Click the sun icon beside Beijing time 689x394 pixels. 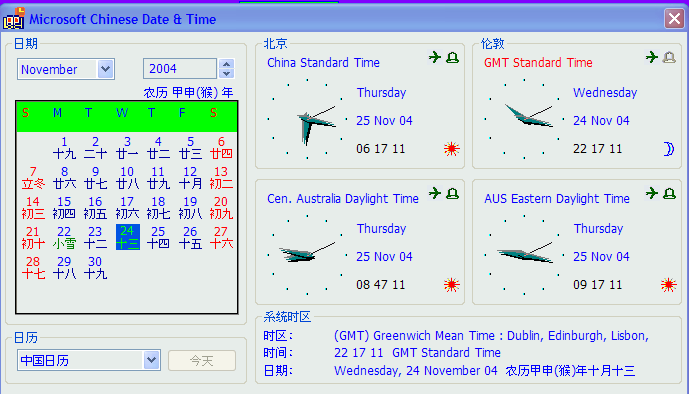[451, 149]
